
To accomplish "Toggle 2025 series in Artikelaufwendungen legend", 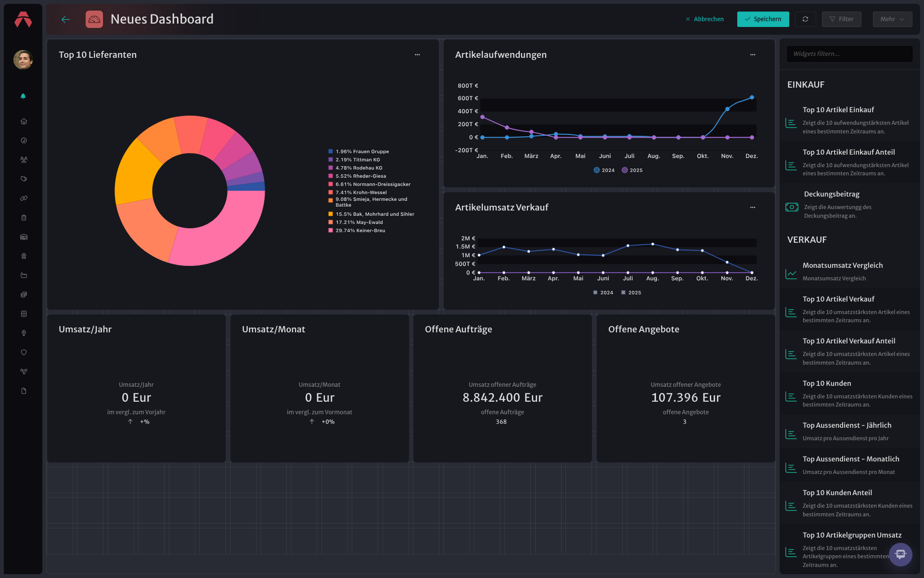I will pos(632,170).
